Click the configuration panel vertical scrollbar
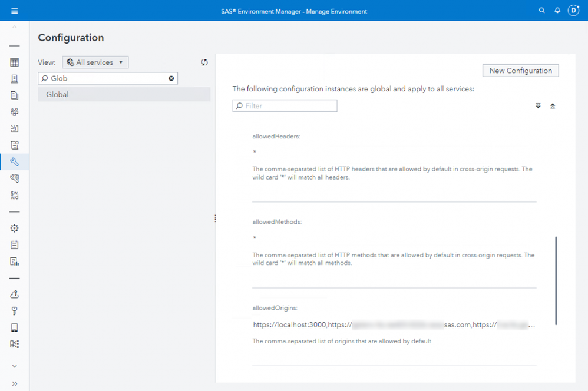Screen dimensions: 588x391 point(556,280)
